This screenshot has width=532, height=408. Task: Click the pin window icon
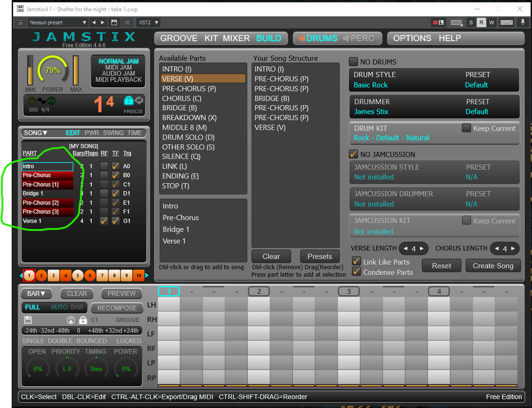[x=523, y=22]
